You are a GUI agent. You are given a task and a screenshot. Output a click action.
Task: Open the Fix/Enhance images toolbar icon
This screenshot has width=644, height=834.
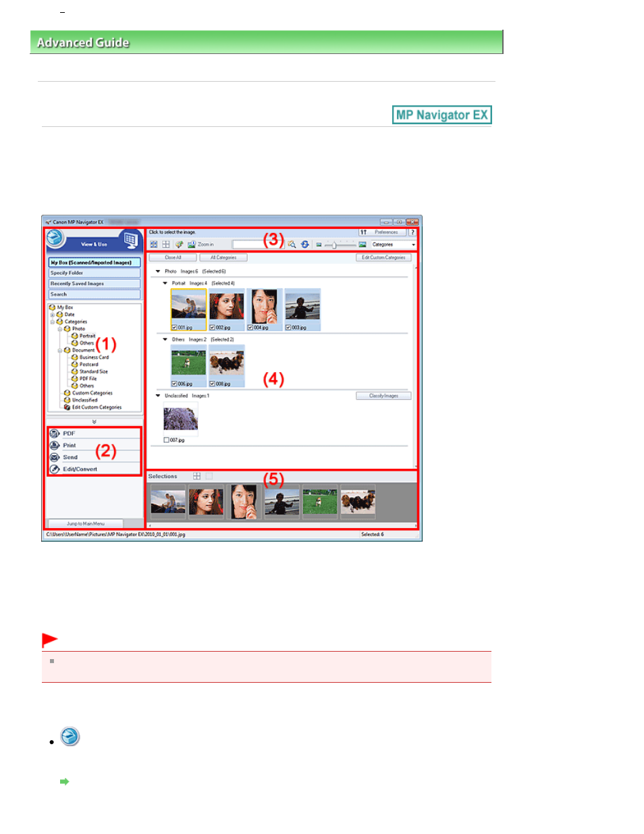coord(179,244)
